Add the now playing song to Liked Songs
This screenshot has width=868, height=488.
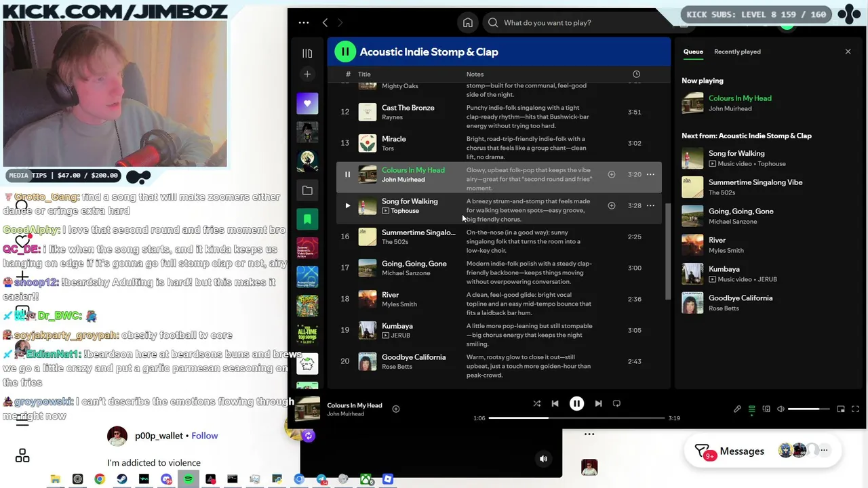pos(396,409)
